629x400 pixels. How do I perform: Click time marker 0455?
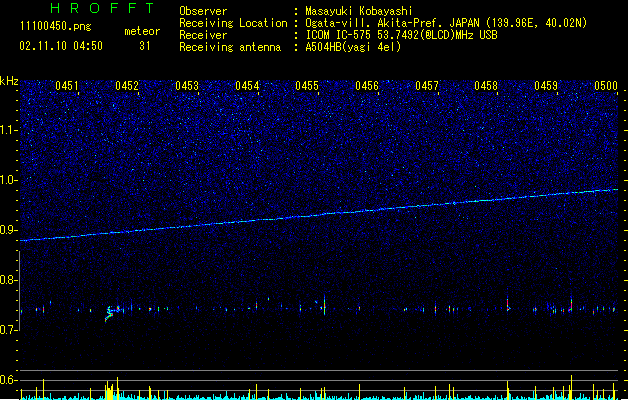tap(307, 86)
